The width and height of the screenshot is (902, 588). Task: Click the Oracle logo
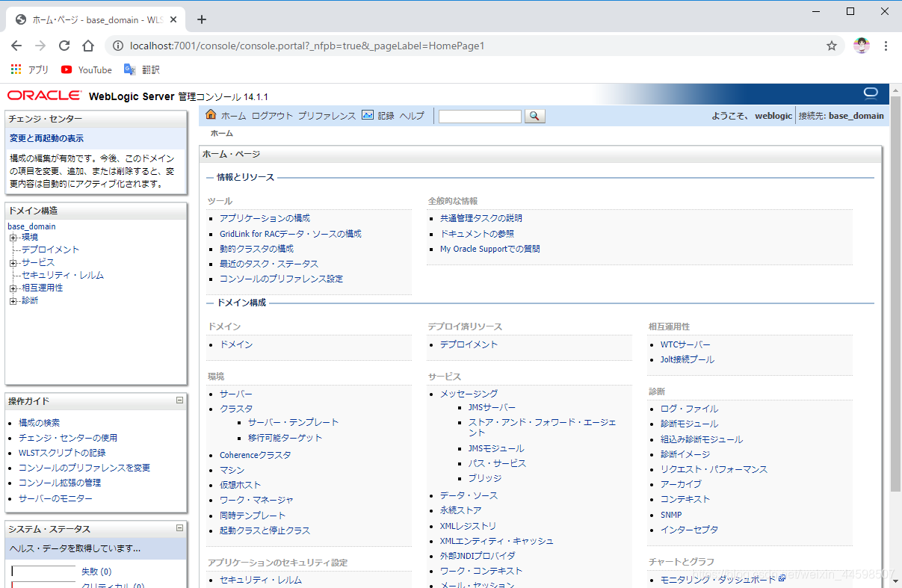[x=45, y=96]
